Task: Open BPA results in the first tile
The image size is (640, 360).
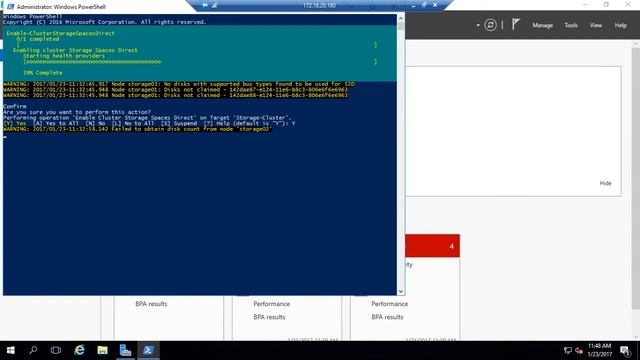Action: tap(151, 304)
